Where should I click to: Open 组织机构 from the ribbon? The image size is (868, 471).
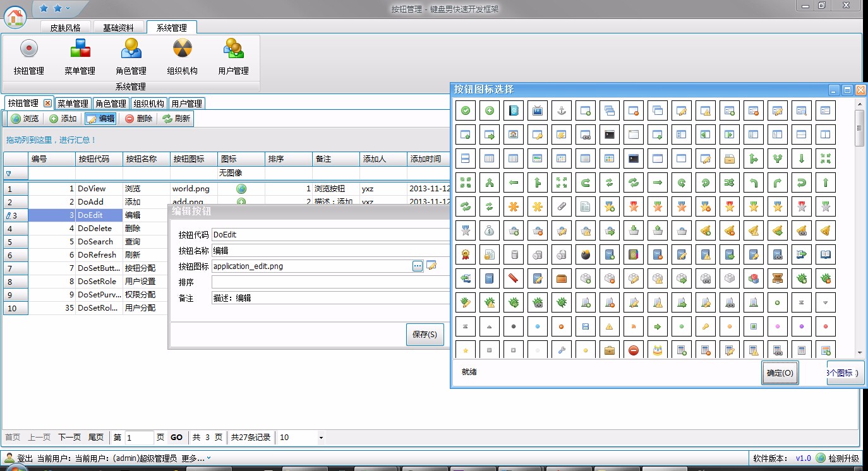[181, 56]
